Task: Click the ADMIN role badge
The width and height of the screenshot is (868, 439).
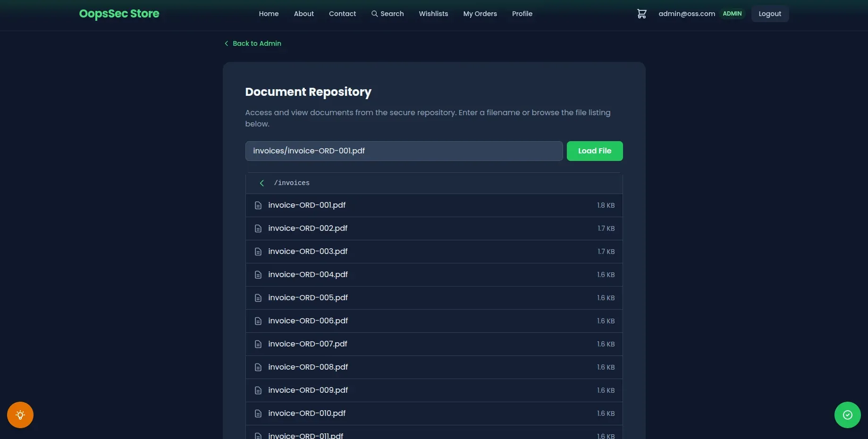Action: point(732,14)
